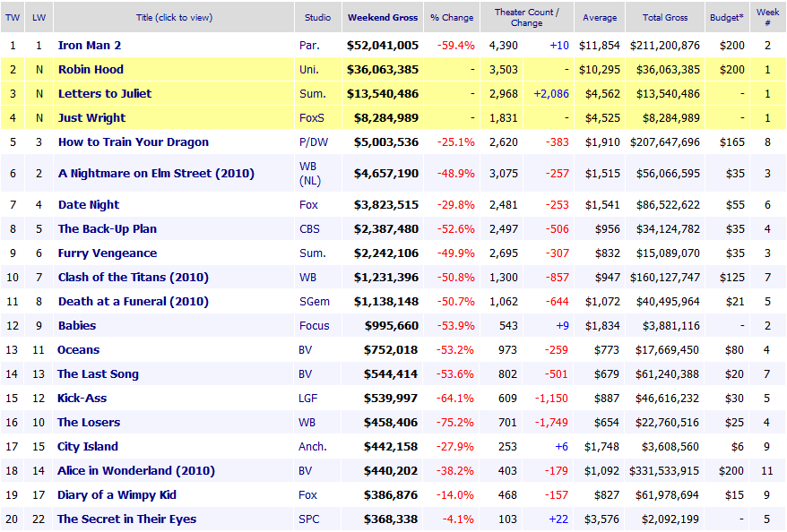The image size is (787, 532).
Task: Open WB studio link in The Losers row
Action: tap(307, 422)
